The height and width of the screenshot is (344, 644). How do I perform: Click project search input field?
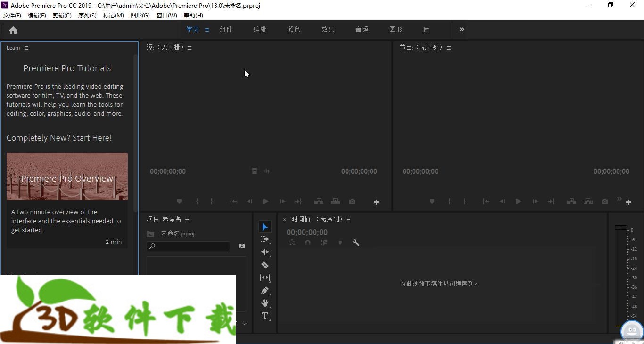point(189,246)
